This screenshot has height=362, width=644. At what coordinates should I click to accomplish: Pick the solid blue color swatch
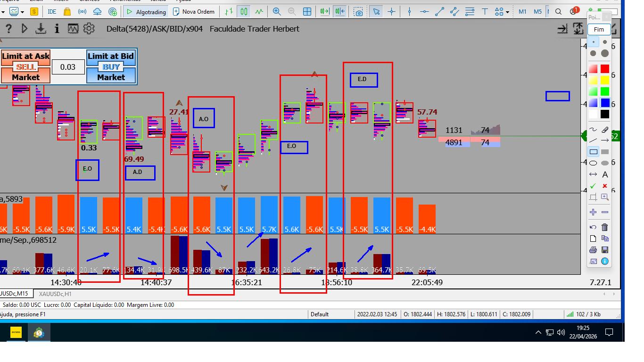coord(605,103)
